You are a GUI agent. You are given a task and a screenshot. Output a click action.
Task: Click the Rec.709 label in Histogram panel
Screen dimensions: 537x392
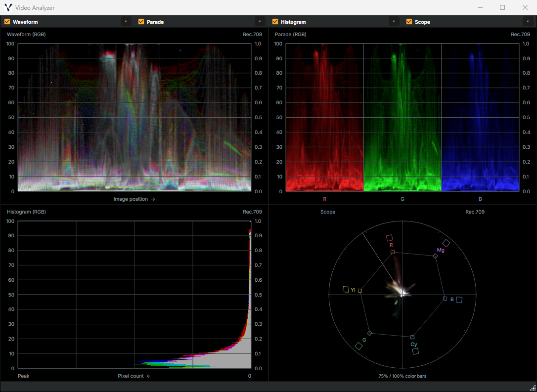tap(252, 212)
